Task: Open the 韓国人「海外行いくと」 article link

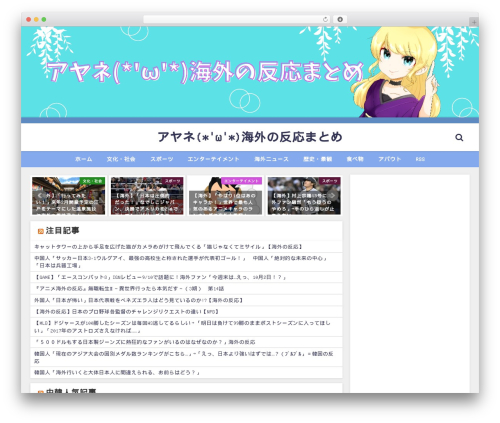Action: click(117, 372)
